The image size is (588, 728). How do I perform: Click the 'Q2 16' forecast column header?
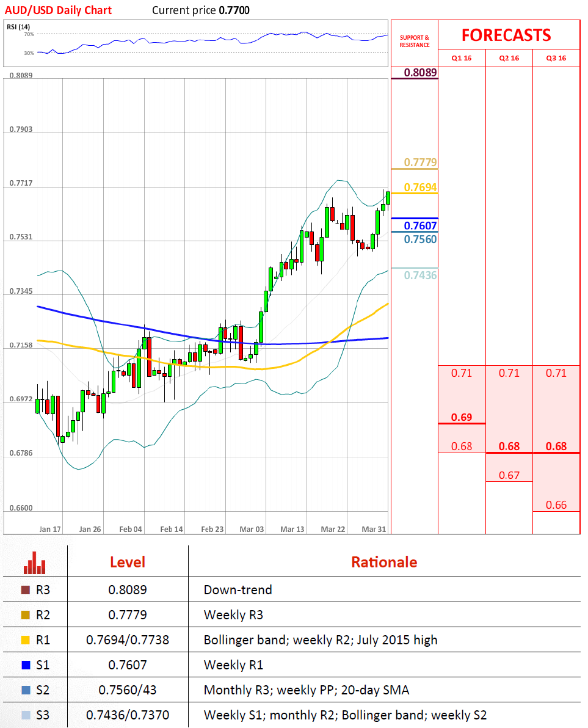509,58
